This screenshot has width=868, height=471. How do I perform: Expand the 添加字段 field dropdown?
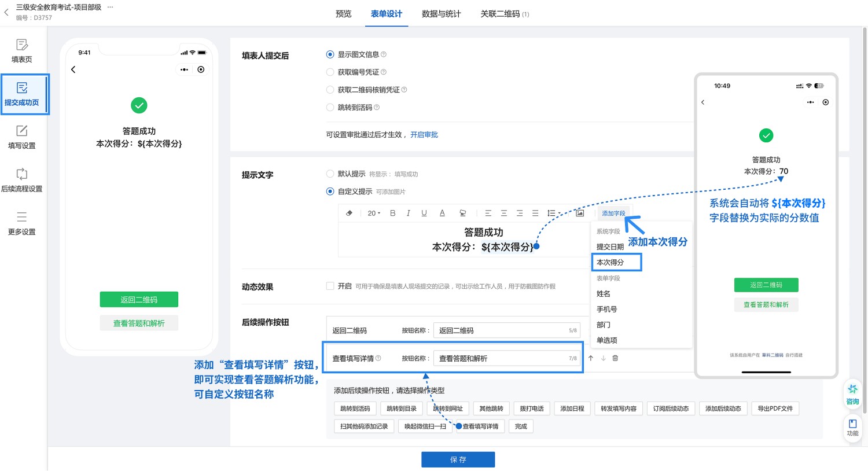click(613, 213)
